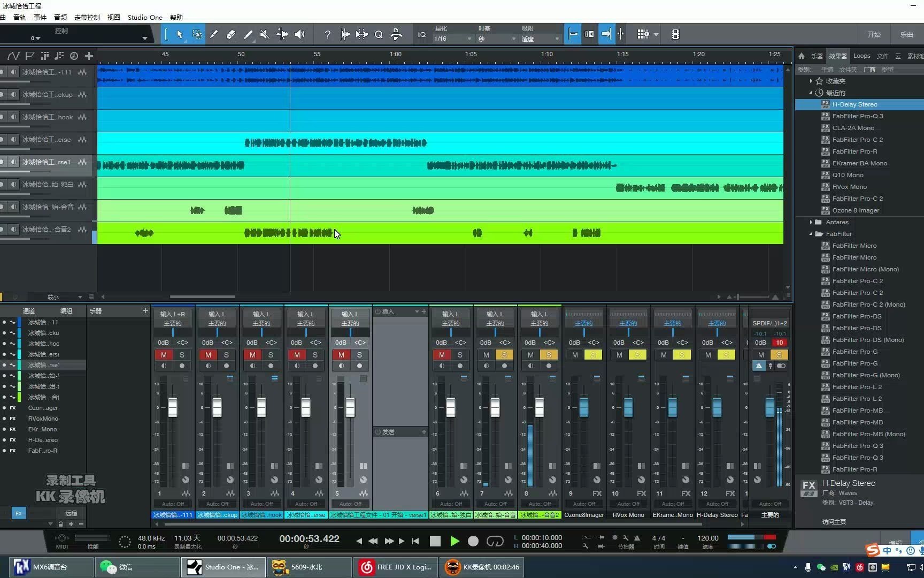Image resolution: width=924 pixels, height=578 pixels.
Task: Click the 远程 button in console
Action: pos(71,513)
